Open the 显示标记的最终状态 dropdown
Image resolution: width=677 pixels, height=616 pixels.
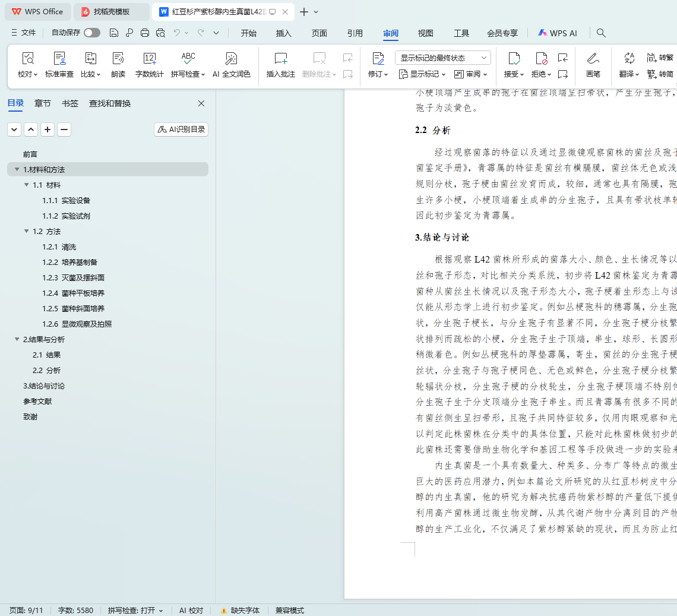[x=442, y=58]
